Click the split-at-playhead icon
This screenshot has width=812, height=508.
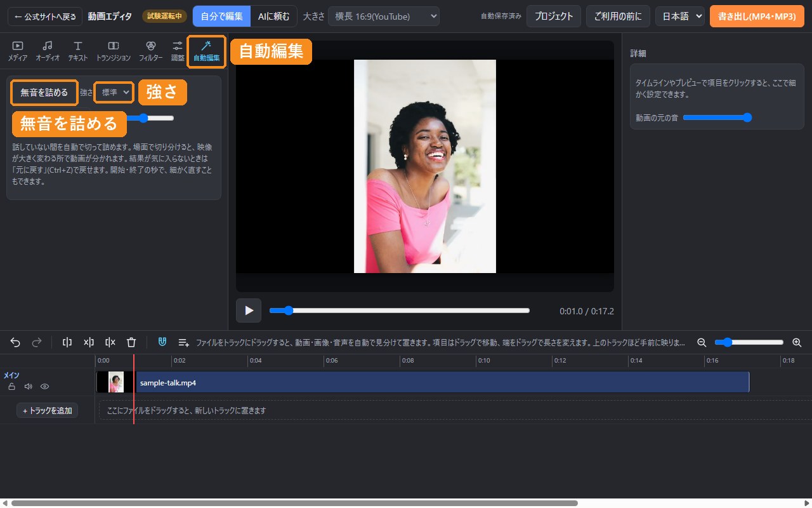pyautogui.click(x=67, y=342)
